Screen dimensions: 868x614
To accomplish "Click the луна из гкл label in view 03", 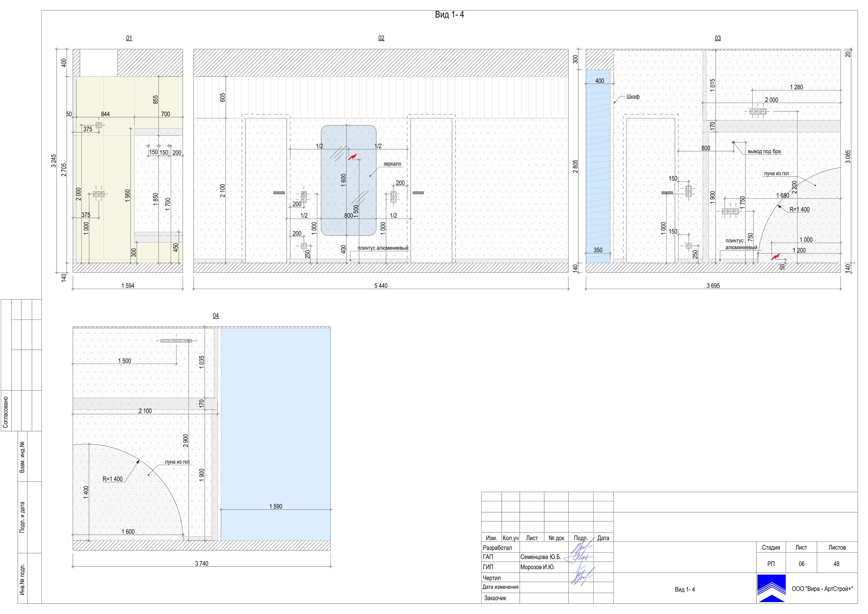I will pos(776,174).
